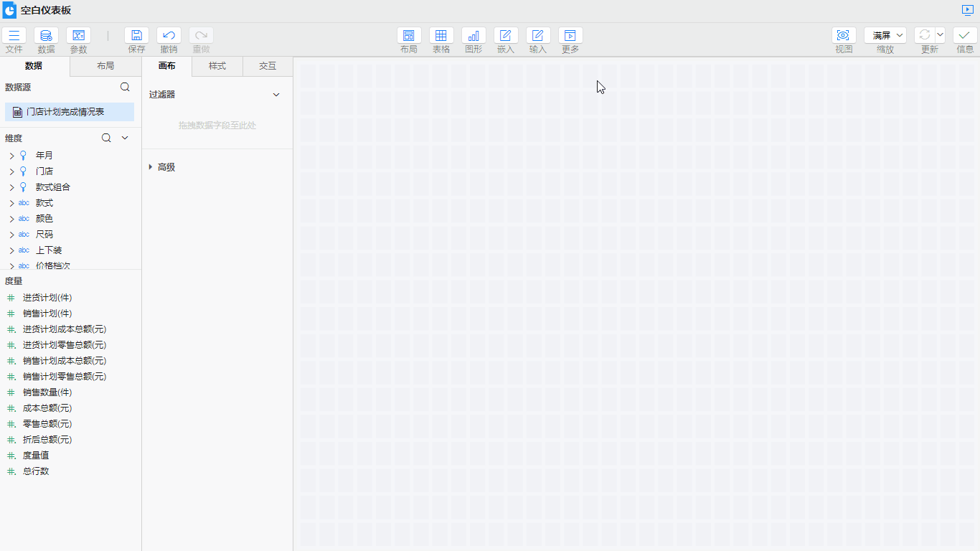Click the 更多 (More) components icon
The height and width of the screenshot is (551, 980).
coord(570,36)
